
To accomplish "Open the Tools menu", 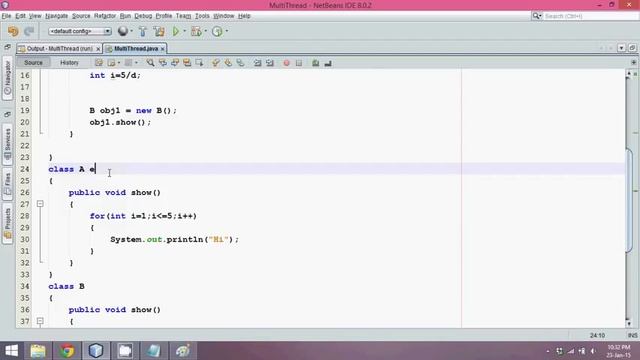I will click(202, 16).
